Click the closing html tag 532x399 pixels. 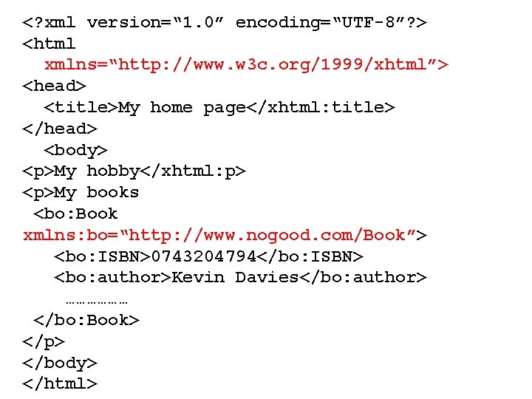click(x=59, y=383)
